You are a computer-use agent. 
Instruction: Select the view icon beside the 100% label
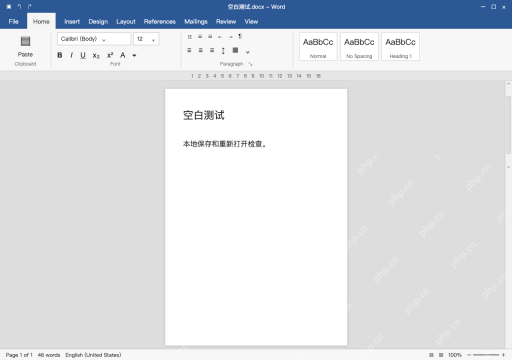[441, 355]
